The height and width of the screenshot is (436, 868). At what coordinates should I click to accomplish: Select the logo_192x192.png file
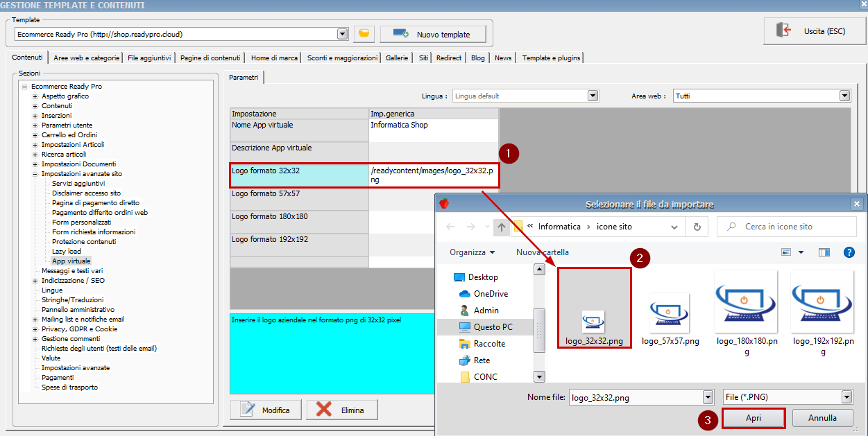pos(823,313)
